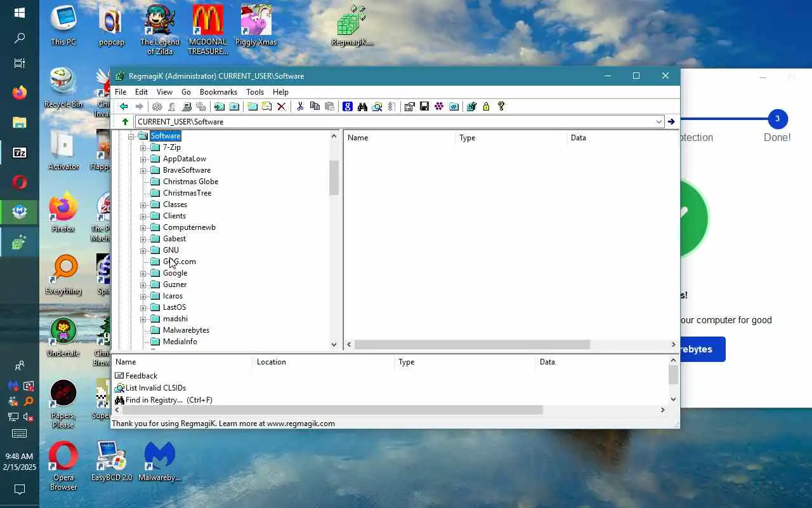Click the green Up arrow beside address bar

click(125, 122)
